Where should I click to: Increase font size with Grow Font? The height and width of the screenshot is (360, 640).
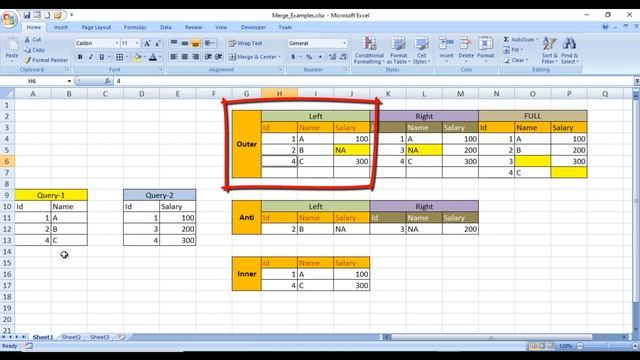[147, 43]
